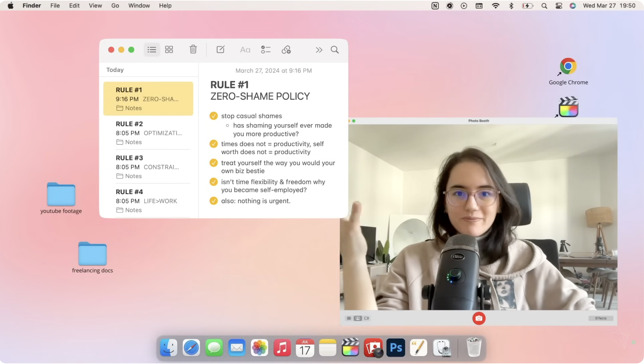Open Calendar from the Dock
The image size is (644, 364).
(305, 348)
